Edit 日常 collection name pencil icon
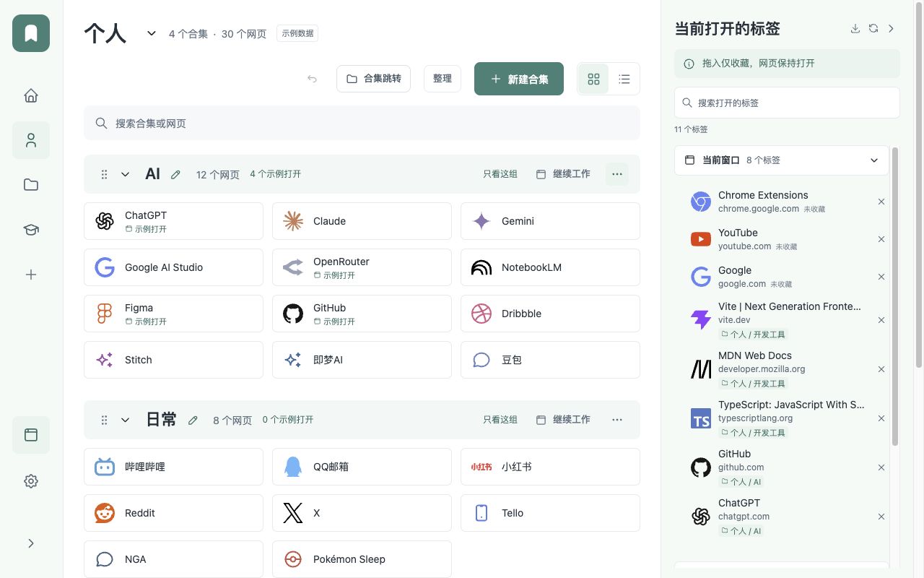Image resolution: width=924 pixels, height=578 pixels. [x=193, y=420]
